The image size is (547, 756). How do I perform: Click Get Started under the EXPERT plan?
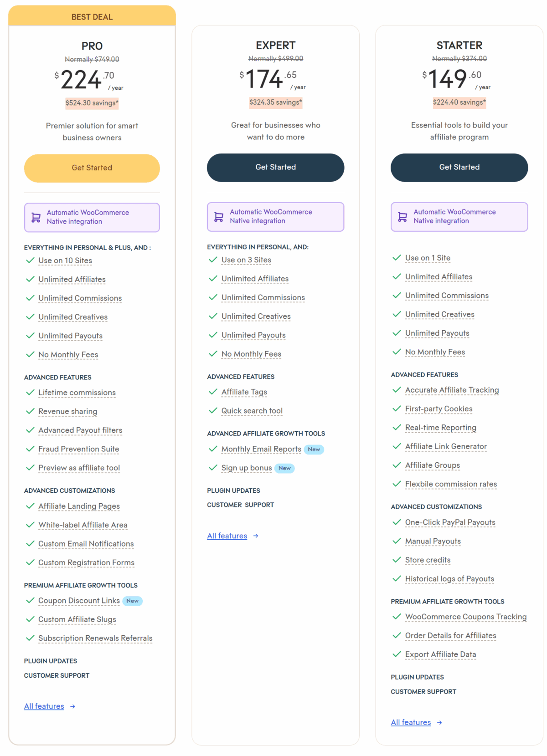coord(276,168)
